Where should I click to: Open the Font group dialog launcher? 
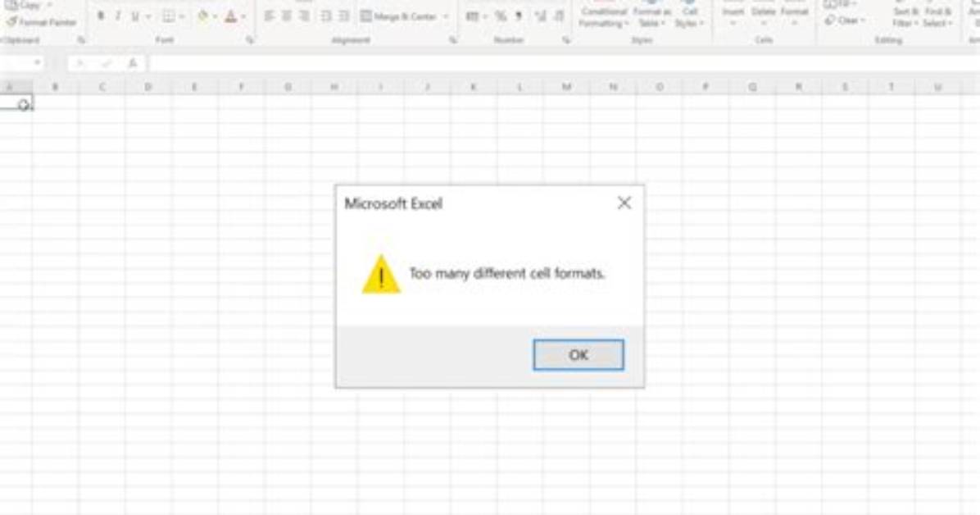(x=250, y=40)
